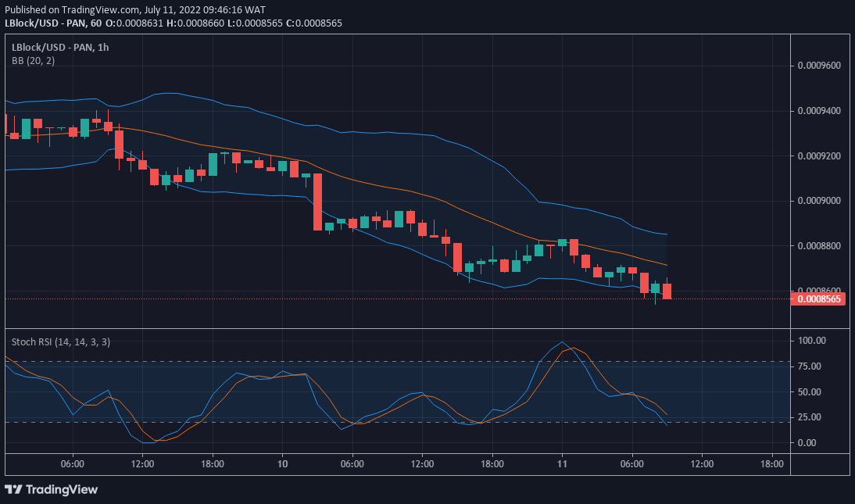Click the published timestamp header text
Image resolution: width=855 pixels, height=504 pixels.
pyautogui.click(x=135, y=10)
